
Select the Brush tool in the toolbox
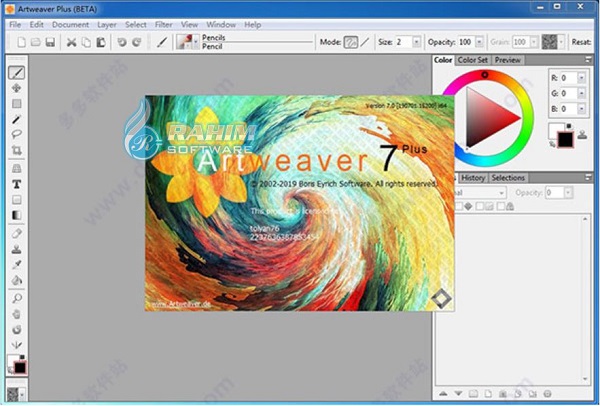coord(16,72)
